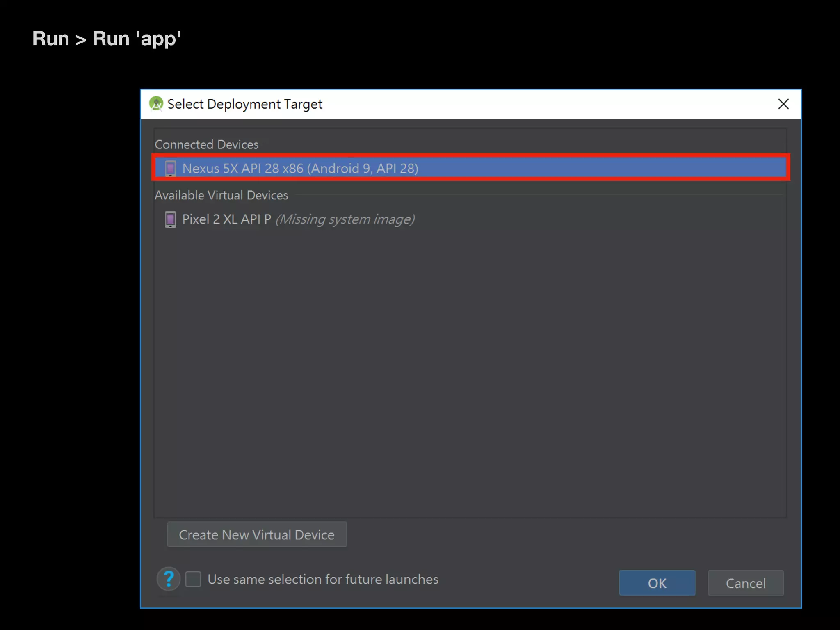The image size is (840, 630).
Task: Click the Android Studio logo icon
Action: coord(156,104)
